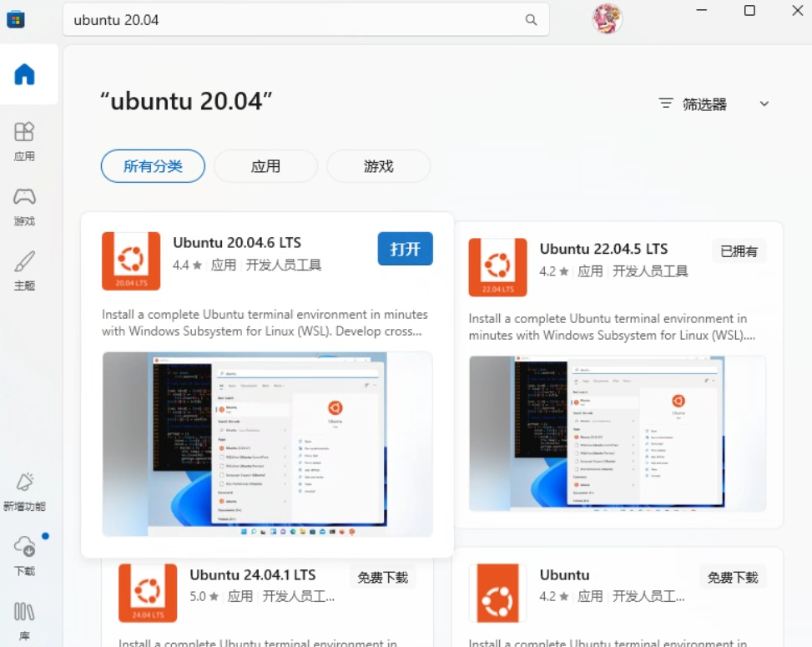812x647 pixels.
Task: Select the 所有分类 filter chip
Action: click(153, 166)
